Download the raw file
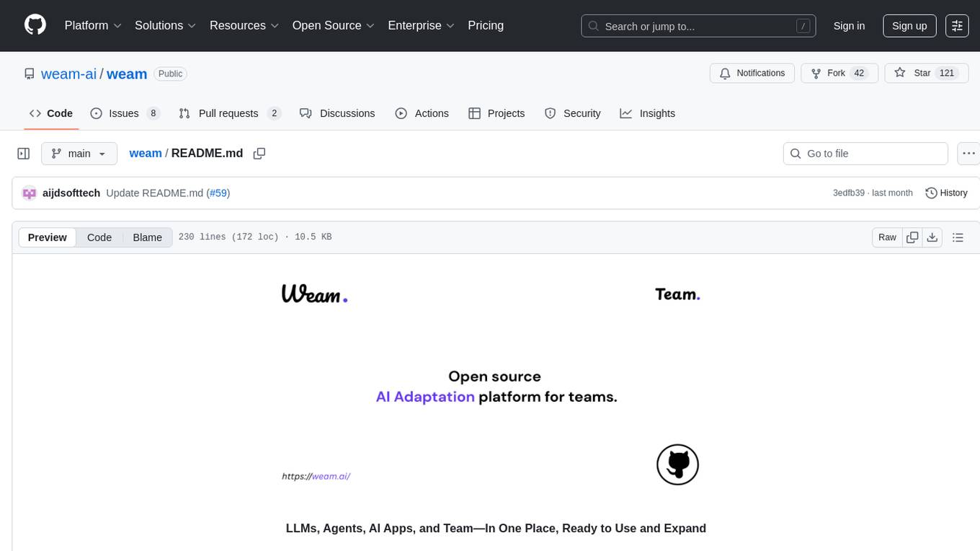The width and height of the screenshot is (980, 551). tap(932, 237)
